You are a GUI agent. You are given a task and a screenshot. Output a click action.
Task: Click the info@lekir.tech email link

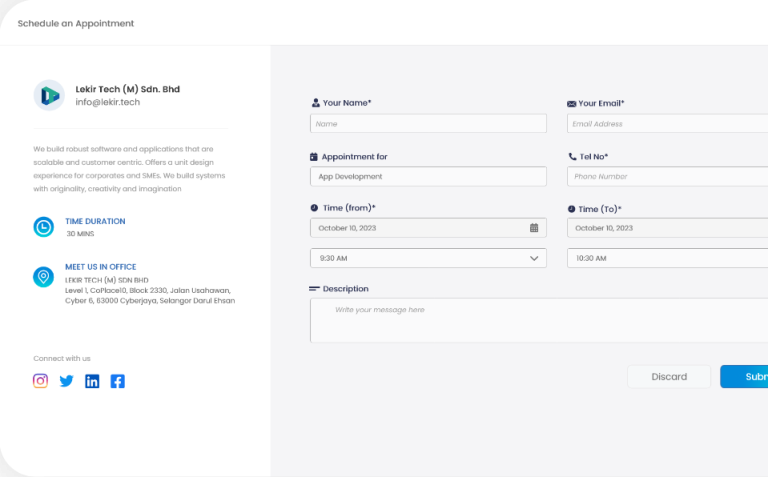coord(108,102)
